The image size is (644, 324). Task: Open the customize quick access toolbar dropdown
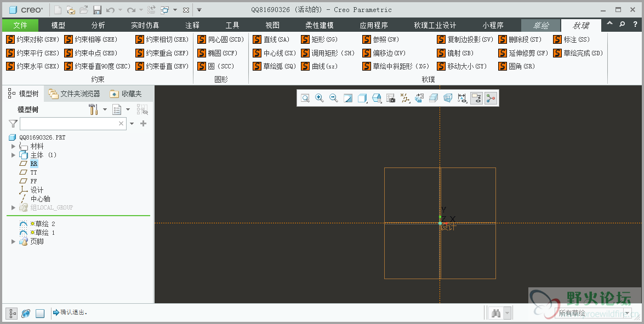point(199,10)
